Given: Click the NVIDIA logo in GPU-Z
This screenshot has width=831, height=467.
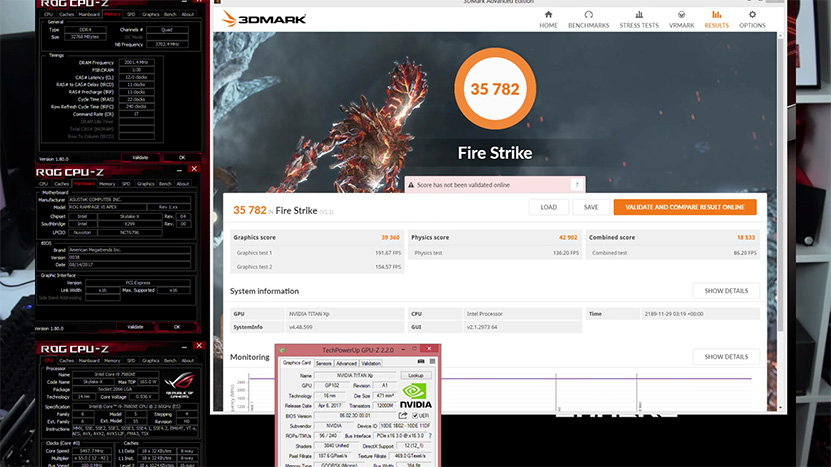Looking at the screenshot, I should pyautogui.click(x=416, y=395).
